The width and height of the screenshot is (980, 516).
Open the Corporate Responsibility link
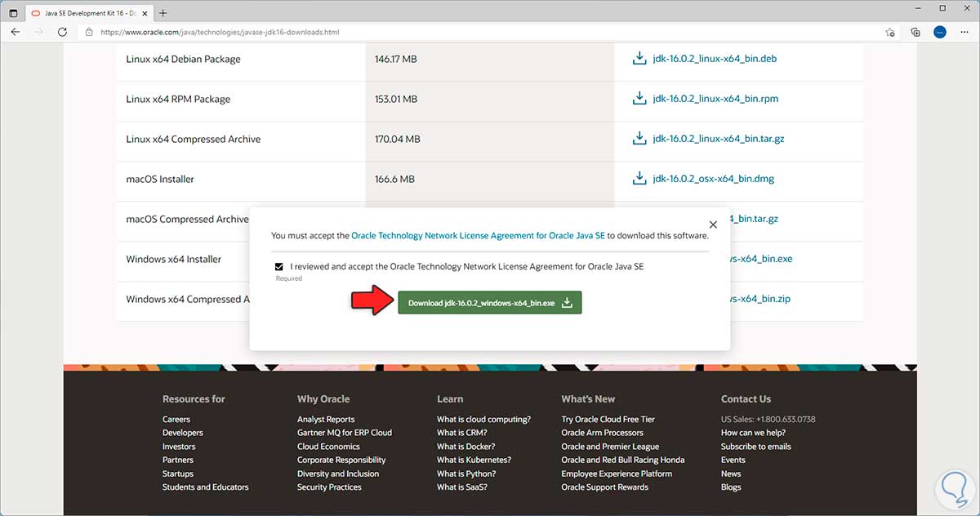[341, 460]
